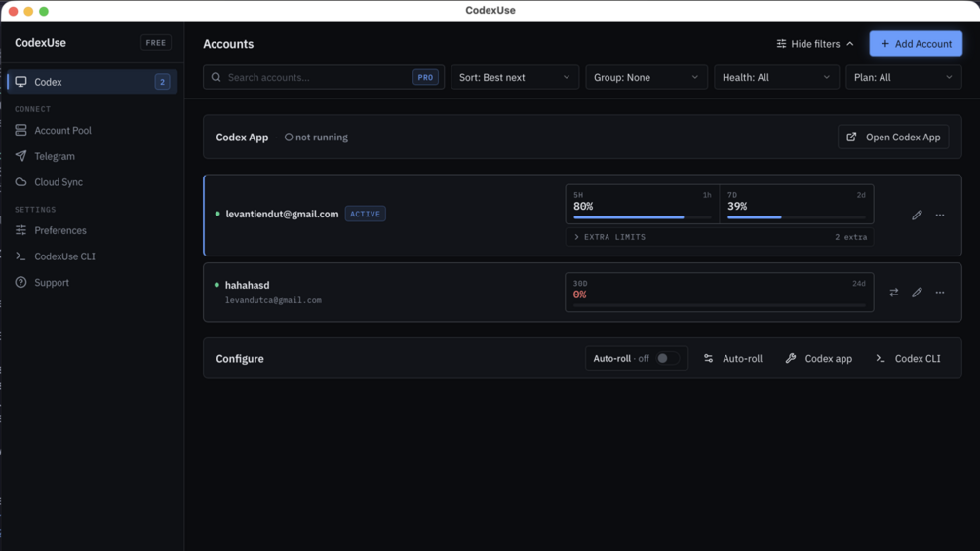Click the 2 extra label
This screenshot has width=980, height=551.
[x=850, y=237]
